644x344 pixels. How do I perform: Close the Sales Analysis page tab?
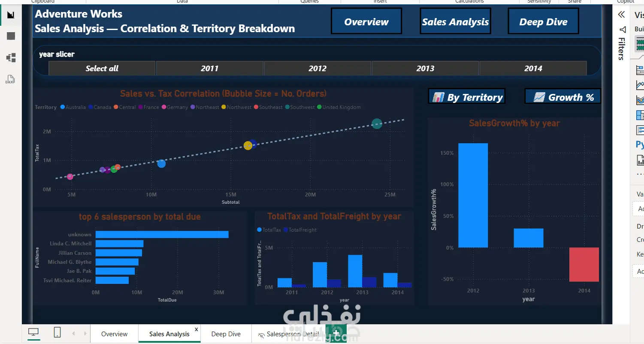197,329
